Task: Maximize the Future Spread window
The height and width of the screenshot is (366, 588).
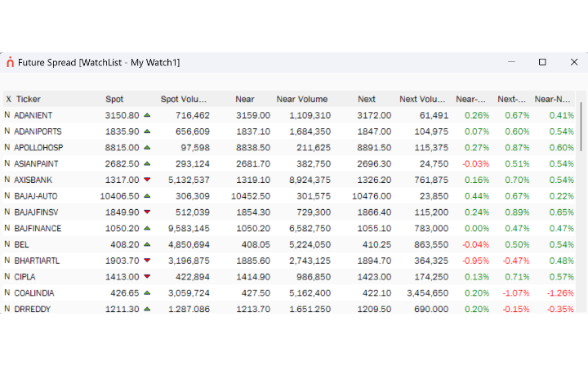Action: point(542,62)
